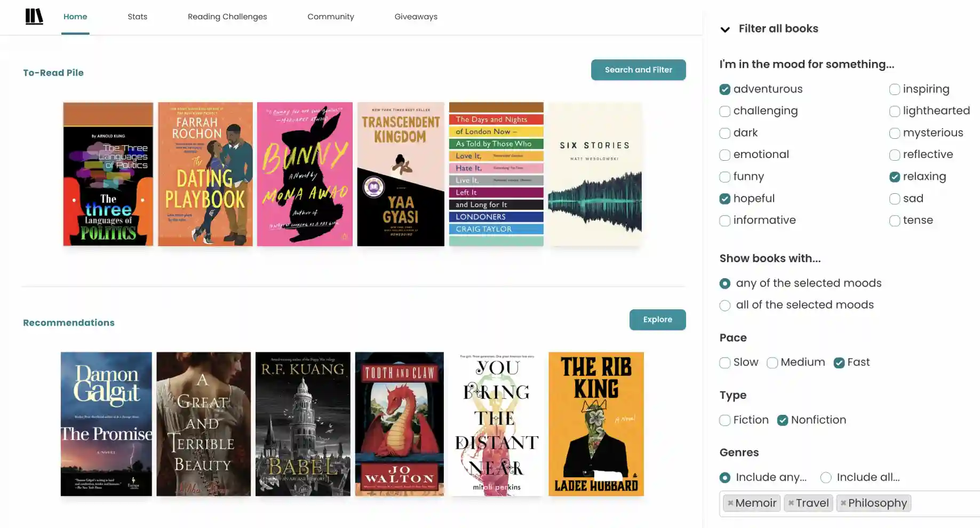Open A Great and Terrible Beauty cover

(x=203, y=424)
